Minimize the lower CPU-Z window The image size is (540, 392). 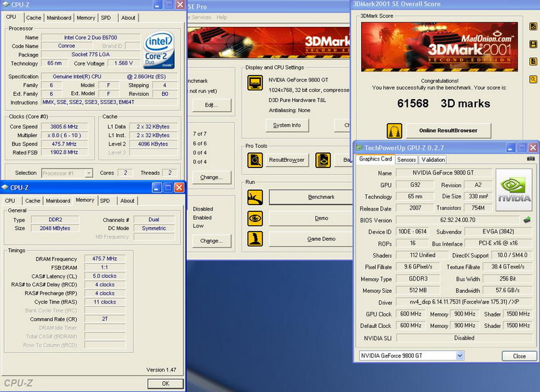tap(157, 188)
